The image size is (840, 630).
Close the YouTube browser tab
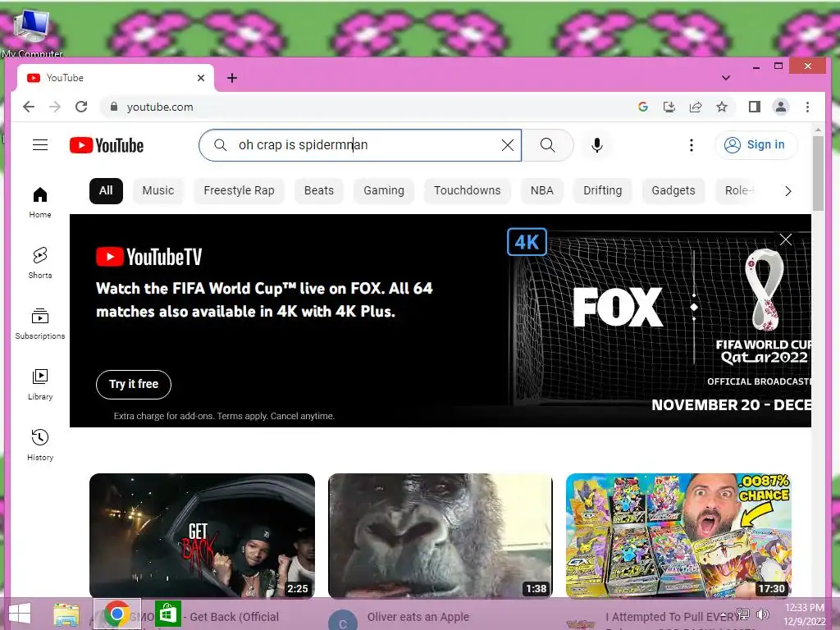(201, 78)
